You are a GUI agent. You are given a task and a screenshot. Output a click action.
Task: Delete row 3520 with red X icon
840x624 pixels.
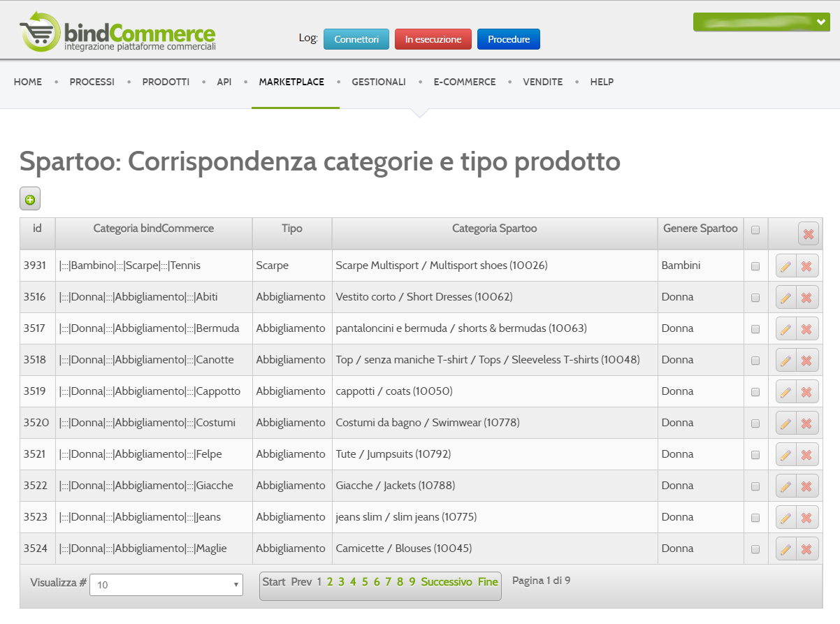806,423
